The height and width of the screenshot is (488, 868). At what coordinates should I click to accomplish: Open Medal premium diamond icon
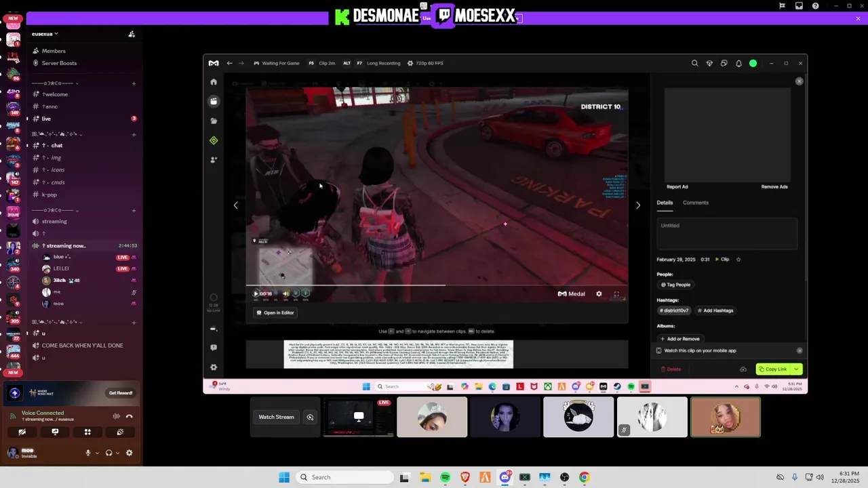(x=709, y=63)
